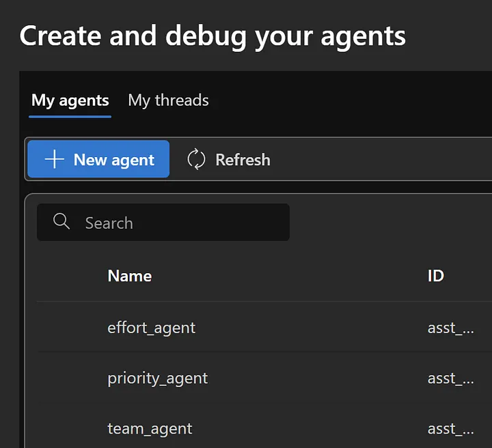The height and width of the screenshot is (448, 492).
Task: Click the Create and debug your agents heading
Action: (213, 36)
